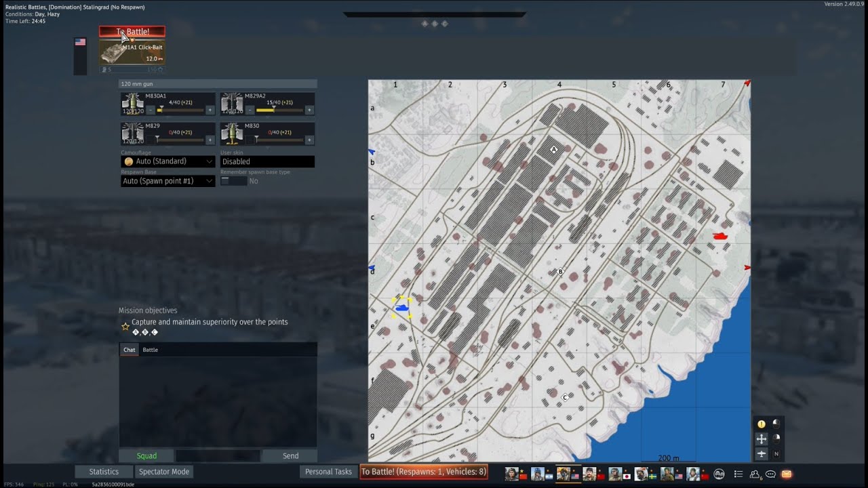Select crew portrait beside Israel flag
The height and width of the screenshot is (488, 868).
pyautogui.click(x=538, y=474)
